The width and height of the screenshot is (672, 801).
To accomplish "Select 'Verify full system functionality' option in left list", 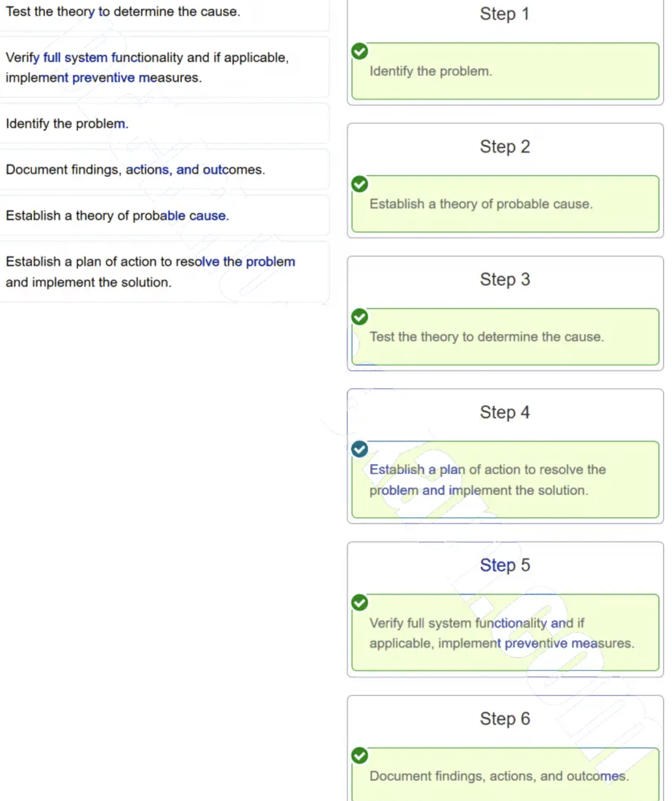I will click(x=147, y=67).
